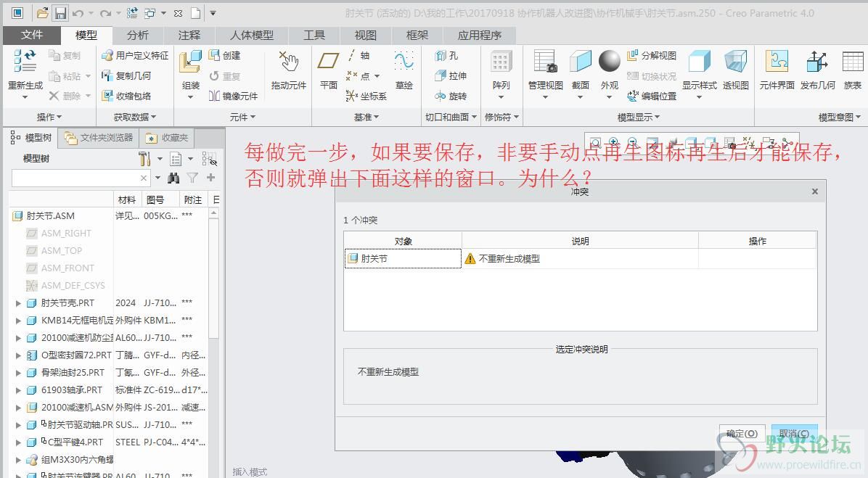Toggle Exploded View (分解视图)
The height and width of the screenshot is (478, 868).
pos(652,55)
